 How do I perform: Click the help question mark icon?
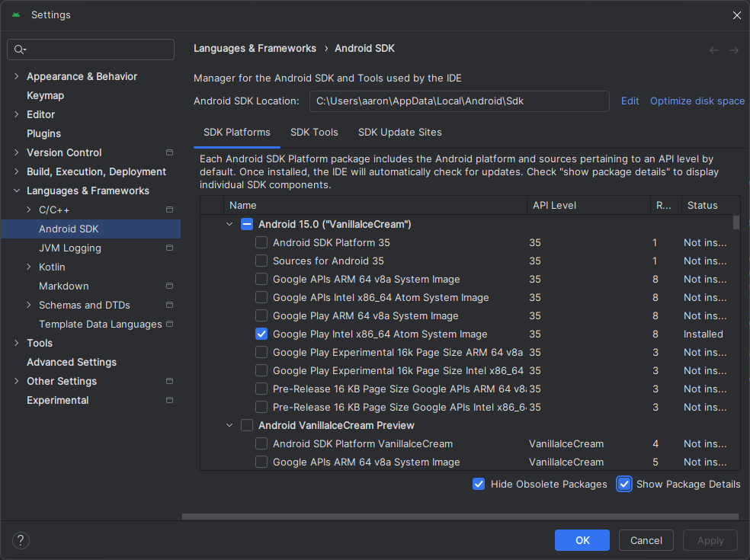click(21, 540)
